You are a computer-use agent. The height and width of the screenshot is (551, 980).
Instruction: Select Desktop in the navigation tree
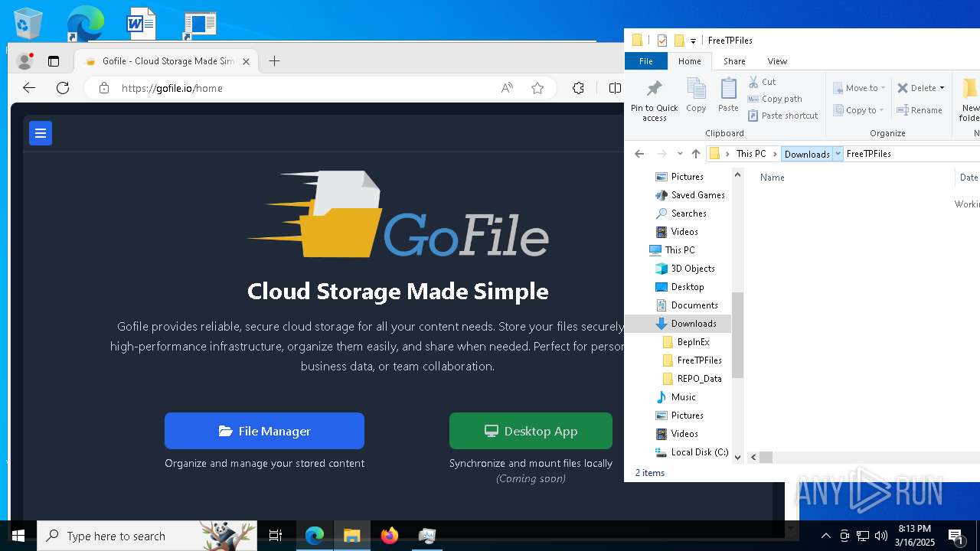pos(679,287)
